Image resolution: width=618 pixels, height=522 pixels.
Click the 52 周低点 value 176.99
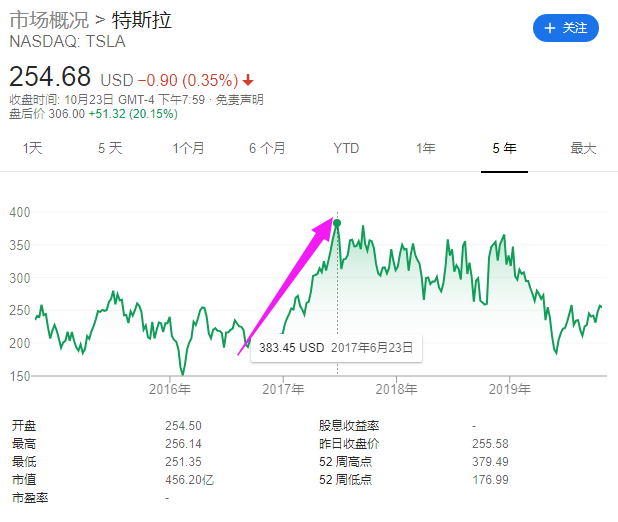tap(490, 480)
